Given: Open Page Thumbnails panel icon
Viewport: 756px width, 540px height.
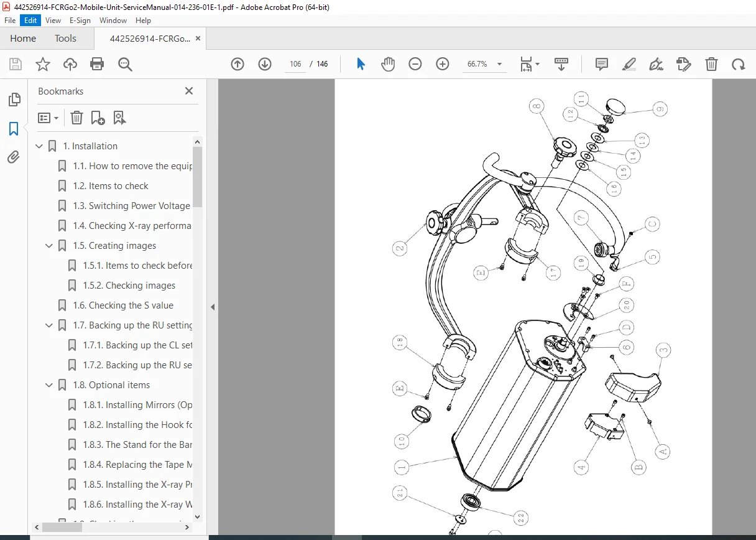Looking at the screenshot, I should [14, 100].
